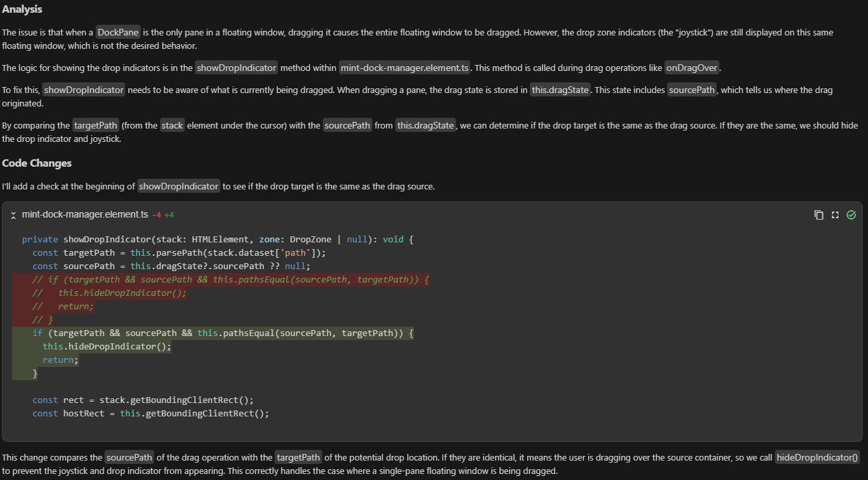Click the DockPane inline code chip
868x480 pixels.
[118, 32]
